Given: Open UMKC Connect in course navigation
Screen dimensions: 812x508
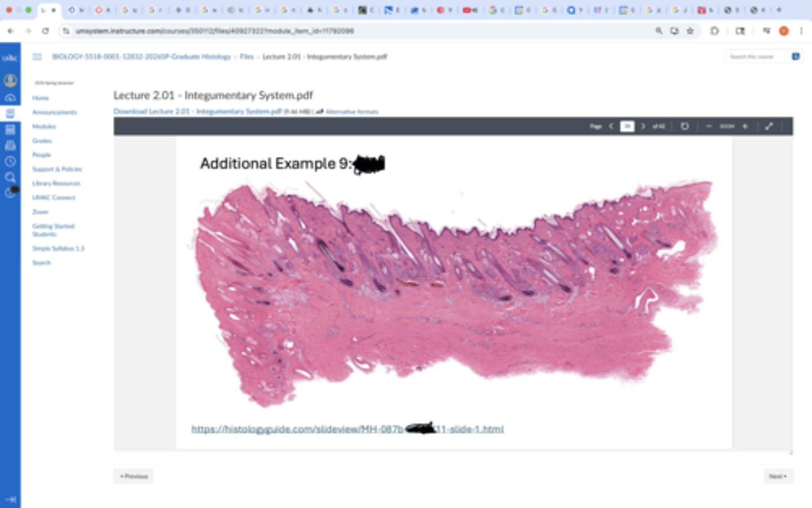Looking at the screenshot, I should tap(54, 197).
